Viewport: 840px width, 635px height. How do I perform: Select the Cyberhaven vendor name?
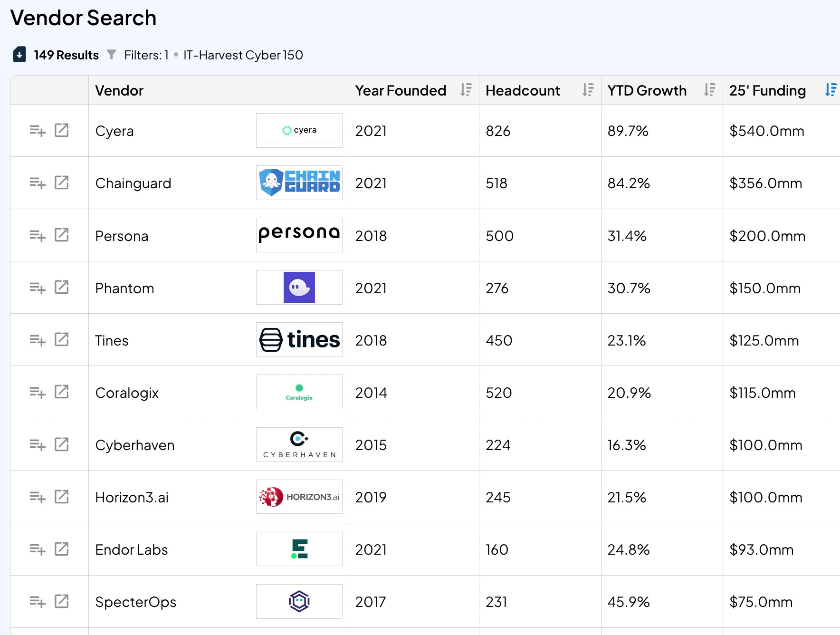coord(135,445)
